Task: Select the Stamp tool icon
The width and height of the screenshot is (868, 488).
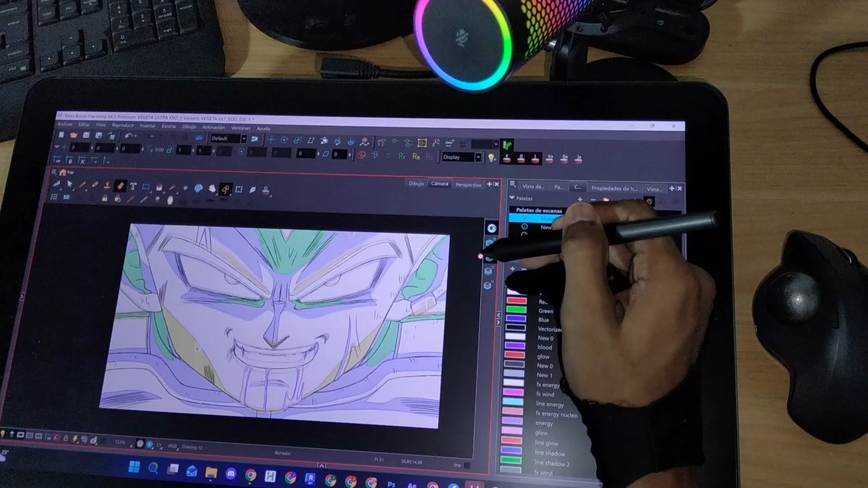Action: (107, 186)
